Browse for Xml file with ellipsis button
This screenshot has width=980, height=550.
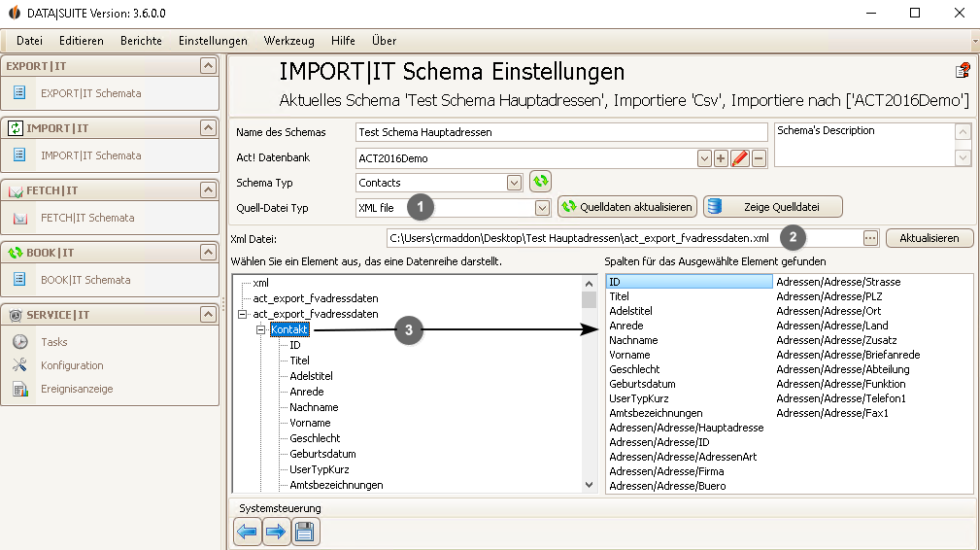pos(870,238)
